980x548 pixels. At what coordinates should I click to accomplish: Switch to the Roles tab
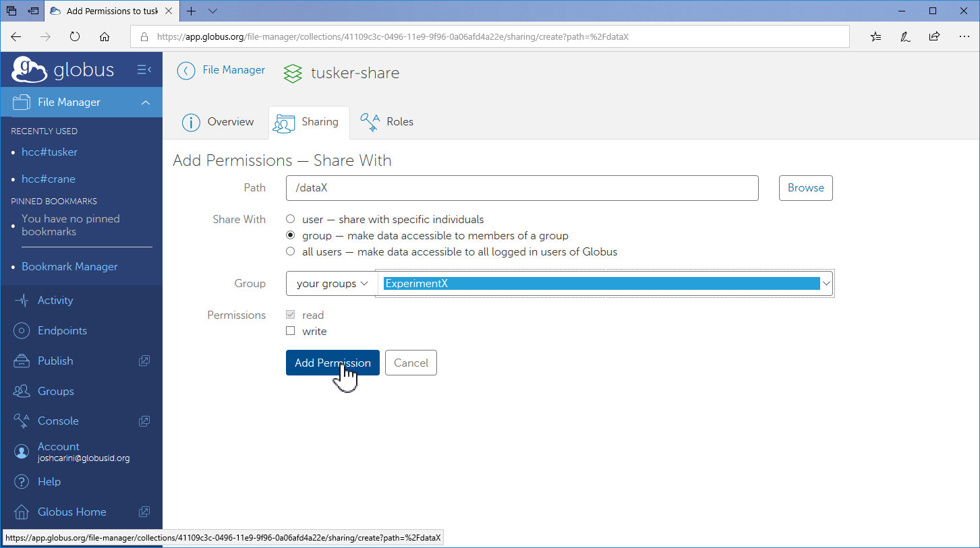[386, 122]
